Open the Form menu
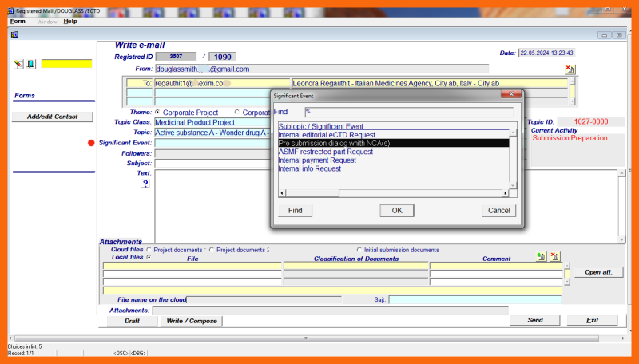 pos(18,22)
